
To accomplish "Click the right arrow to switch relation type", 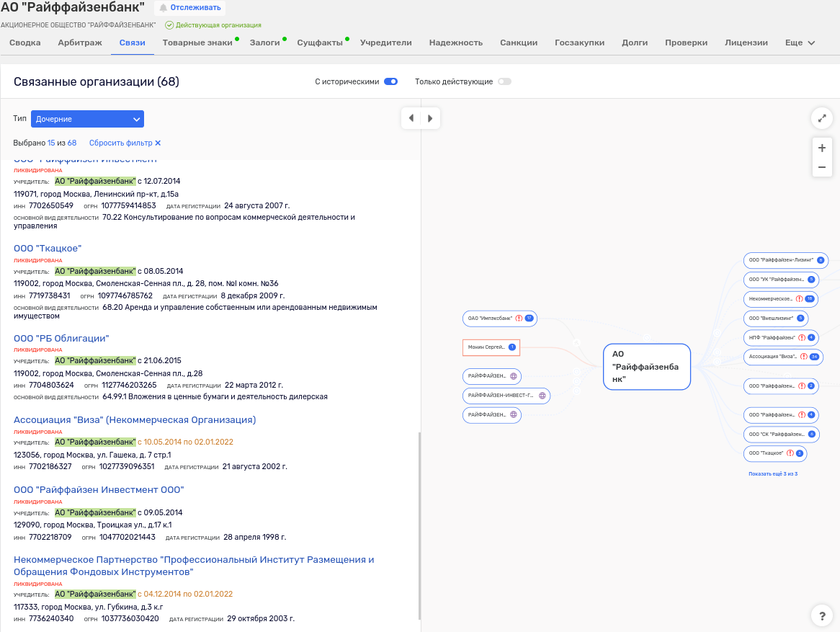I will click(430, 118).
